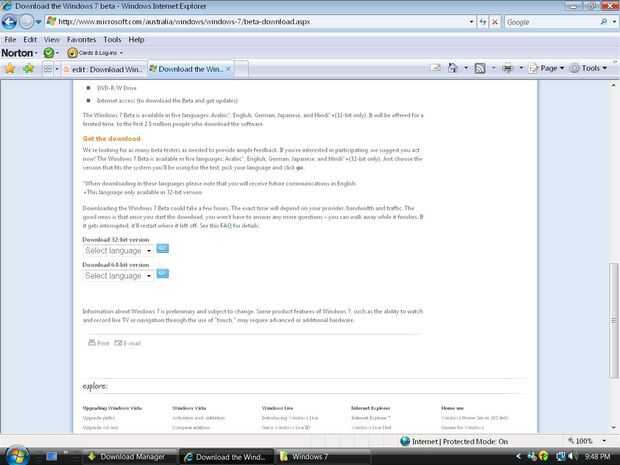Switch to the Windows 7 folder taskbar button

[322, 457]
